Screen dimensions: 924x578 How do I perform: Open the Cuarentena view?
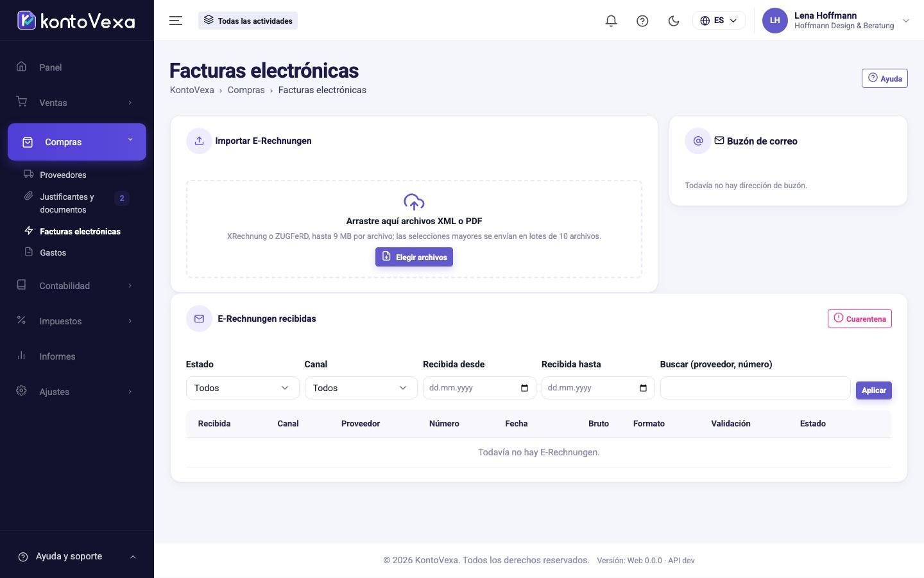pyautogui.click(x=859, y=319)
